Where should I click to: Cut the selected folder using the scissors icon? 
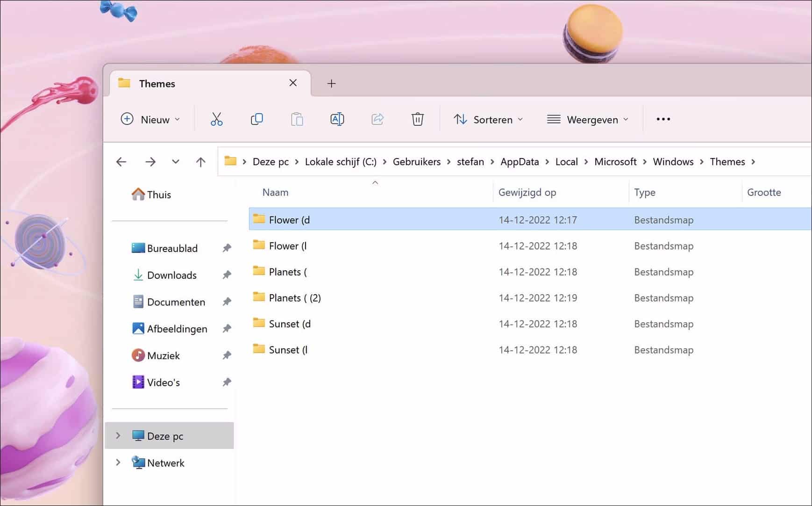(x=216, y=119)
